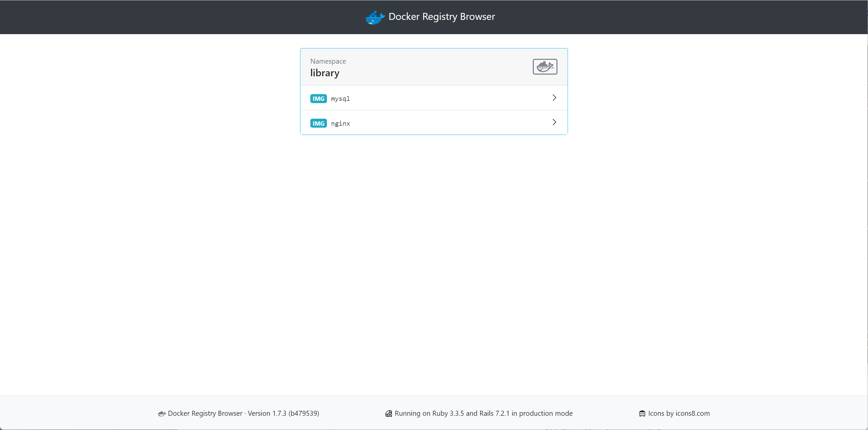The image size is (868, 430).
Task: Click Running on Ruby 3.3.5 footer text
Action: point(483,413)
